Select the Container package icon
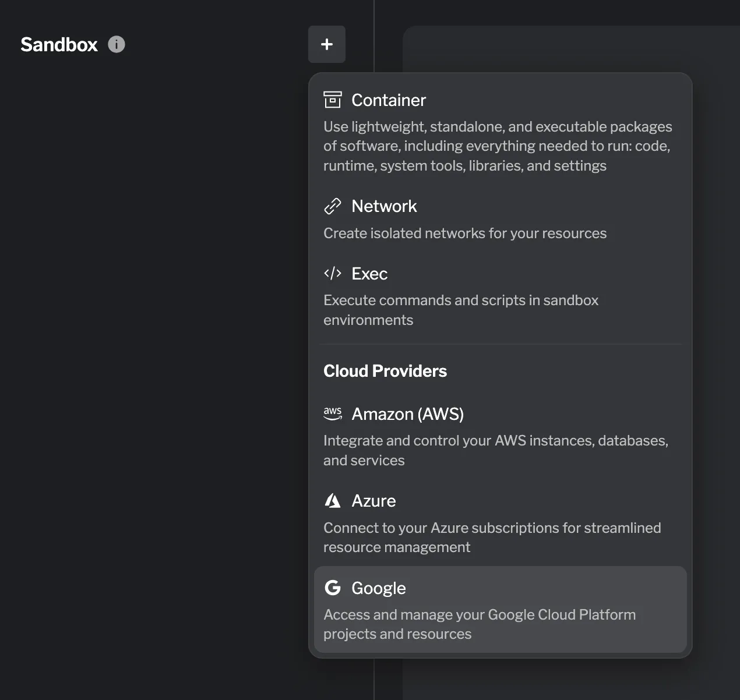The image size is (740, 700). coord(333,100)
